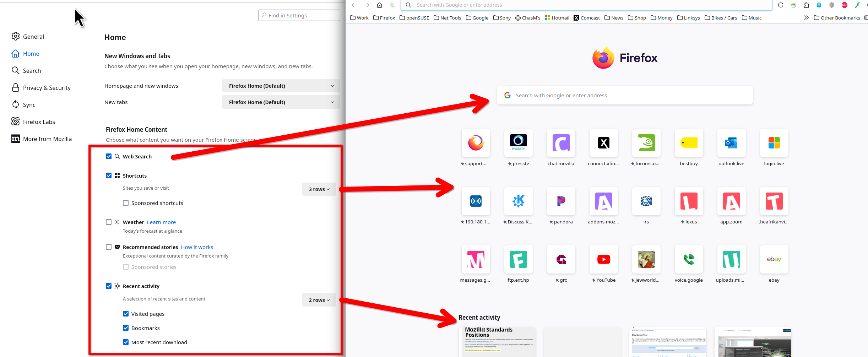The height and width of the screenshot is (357, 868).
Task: Open the pandora shortcut tile
Action: pyautogui.click(x=561, y=201)
